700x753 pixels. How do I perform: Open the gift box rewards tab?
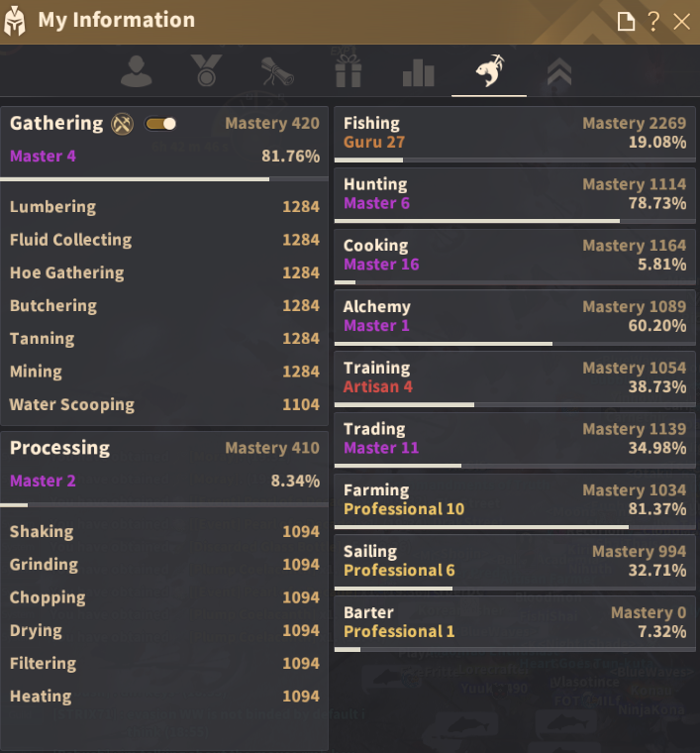click(x=349, y=71)
